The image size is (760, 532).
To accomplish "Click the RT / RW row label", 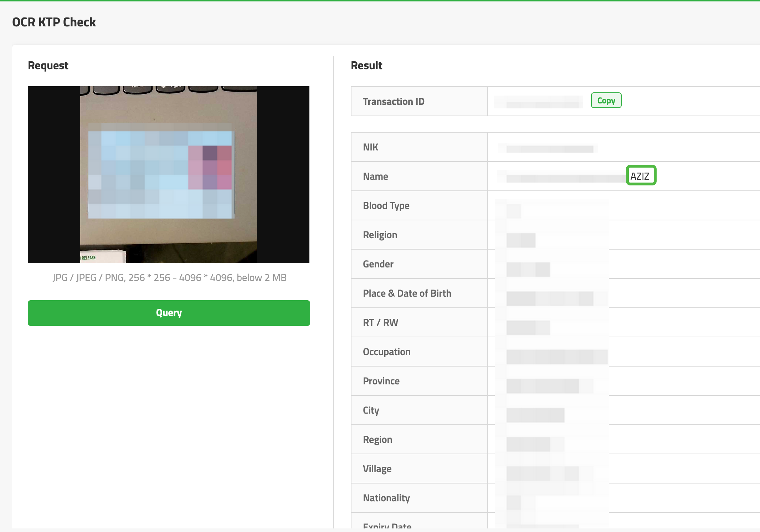I will coord(380,323).
